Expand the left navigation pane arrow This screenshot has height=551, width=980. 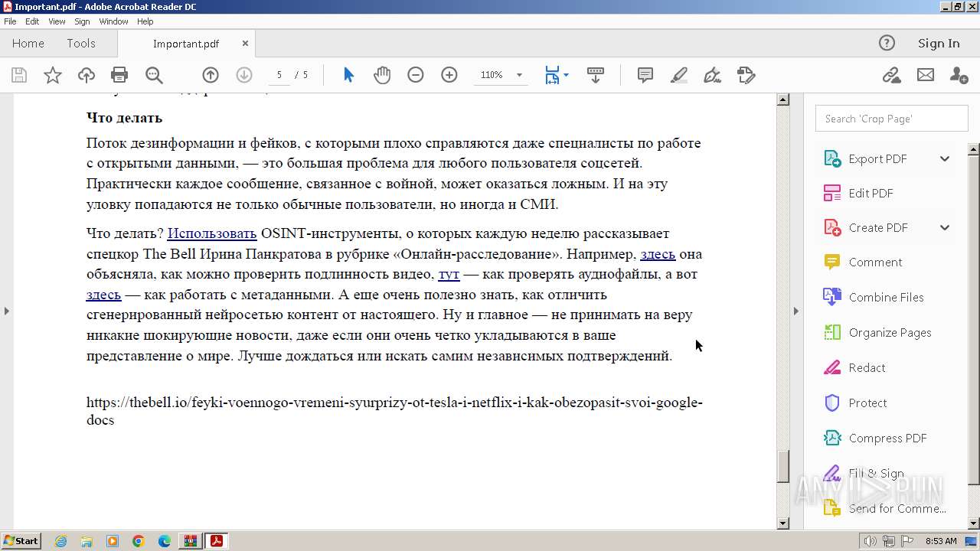coord(7,311)
